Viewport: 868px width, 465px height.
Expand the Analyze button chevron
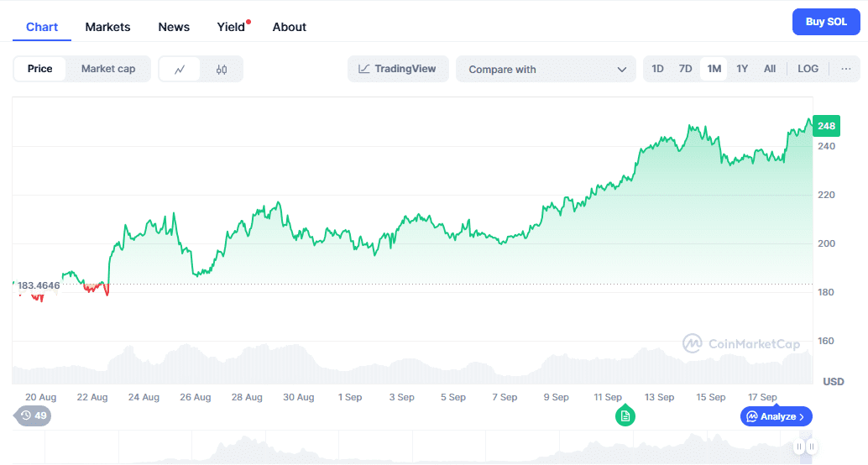(x=802, y=416)
